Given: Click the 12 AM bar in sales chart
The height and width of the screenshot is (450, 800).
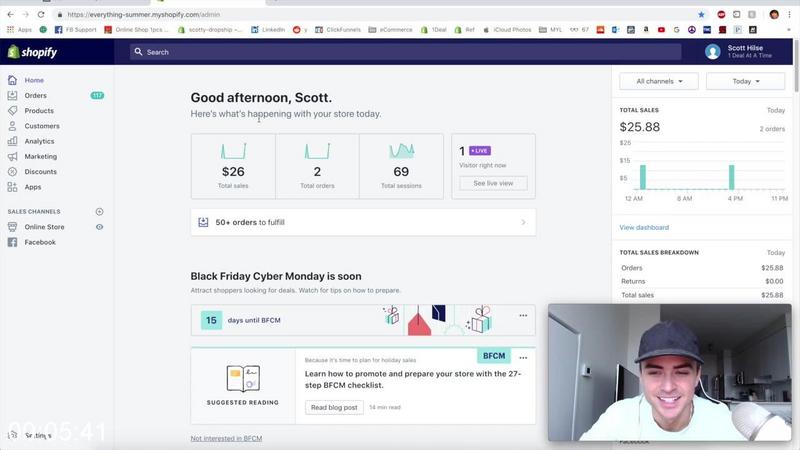Looking at the screenshot, I should click(643, 177).
